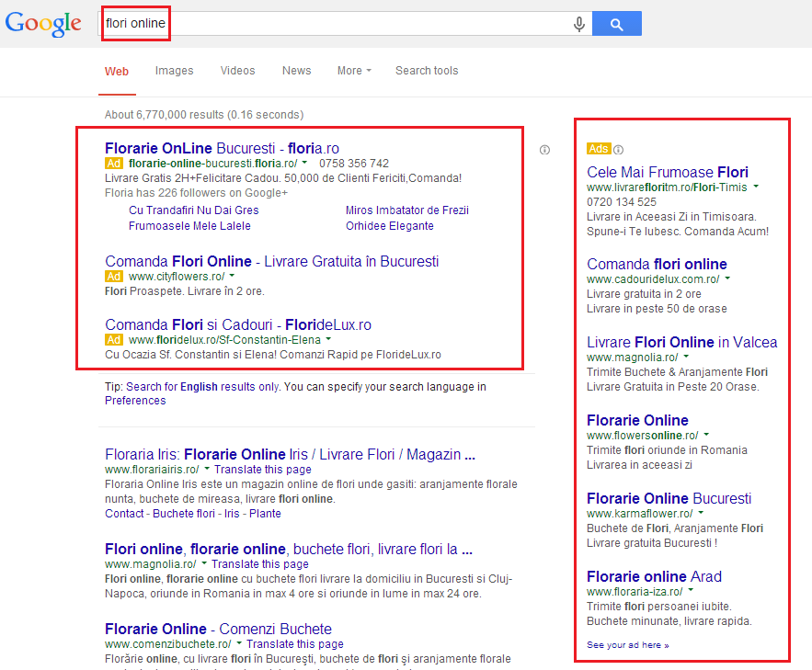This screenshot has height=670, width=812.
Task: Open the Contact sitelink under Floraria Iris
Action: pyautogui.click(x=124, y=513)
